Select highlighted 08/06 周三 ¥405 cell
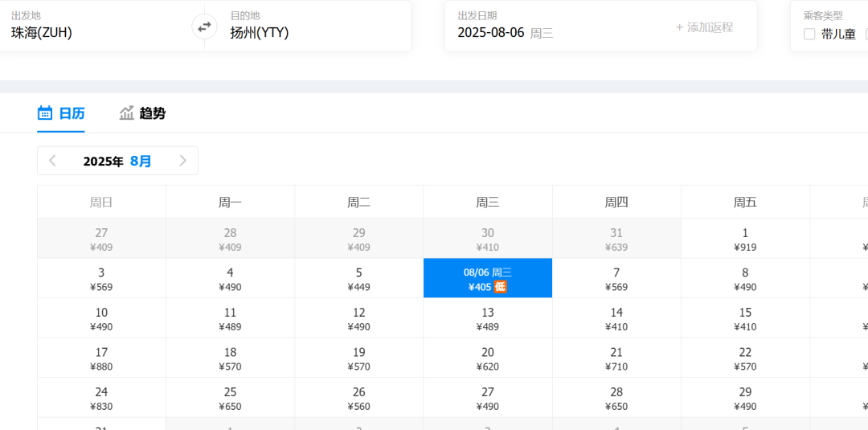868x430 pixels. click(488, 278)
